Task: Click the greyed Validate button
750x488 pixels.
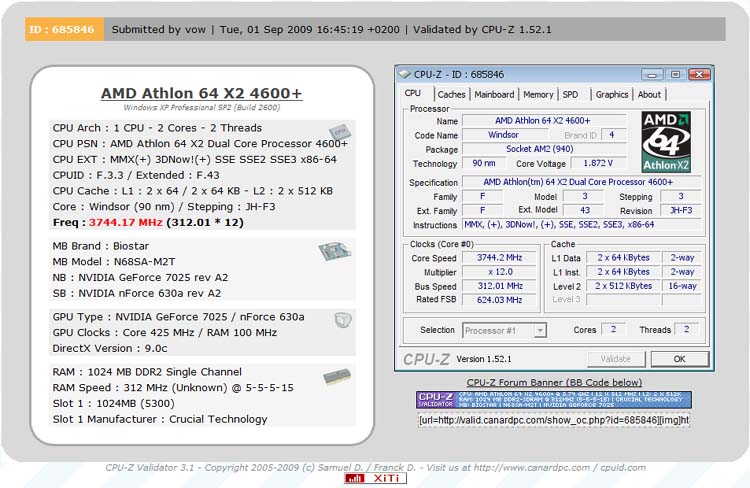Action: pos(616,359)
